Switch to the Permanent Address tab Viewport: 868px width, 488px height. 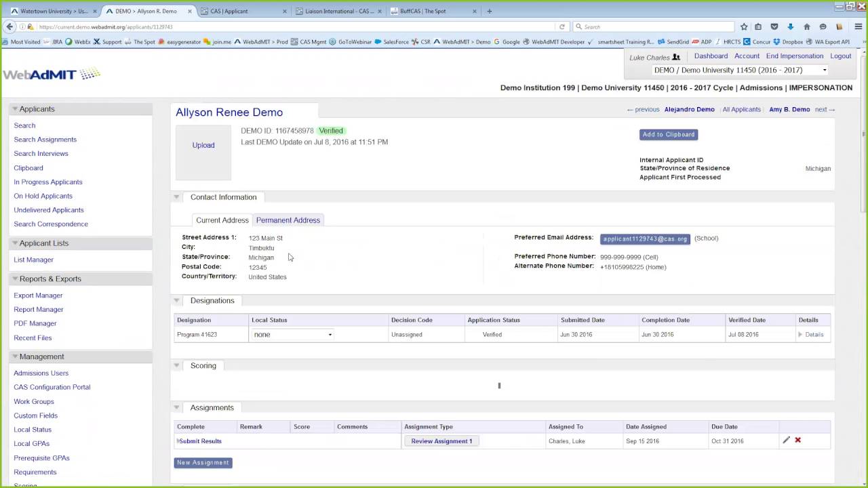(x=288, y=220)
